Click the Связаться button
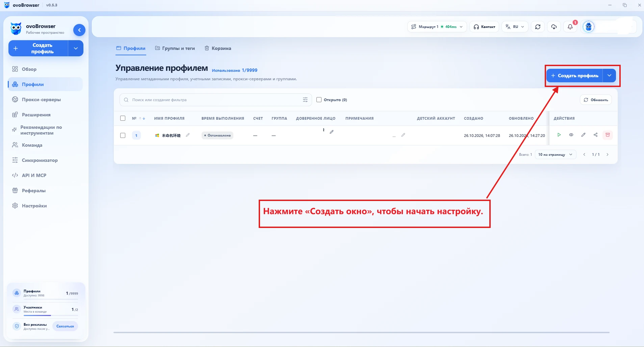Image resolution: width=644 pixels, height=347 pixels. [65, 326]
